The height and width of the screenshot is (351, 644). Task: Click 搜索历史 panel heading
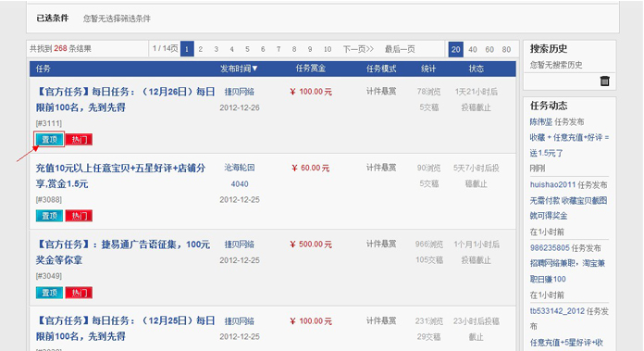pyautogui.click(x=549, y=48)
